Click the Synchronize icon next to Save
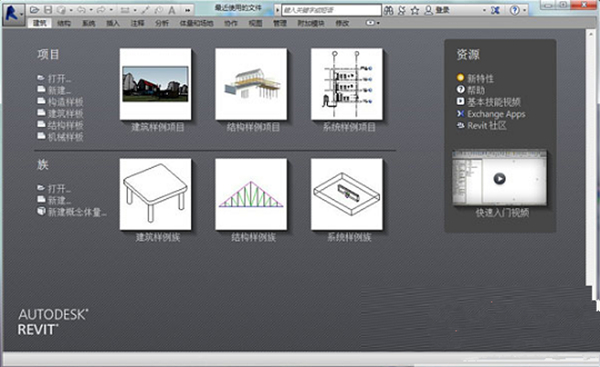The image size is (600, 367). [61, 10]
